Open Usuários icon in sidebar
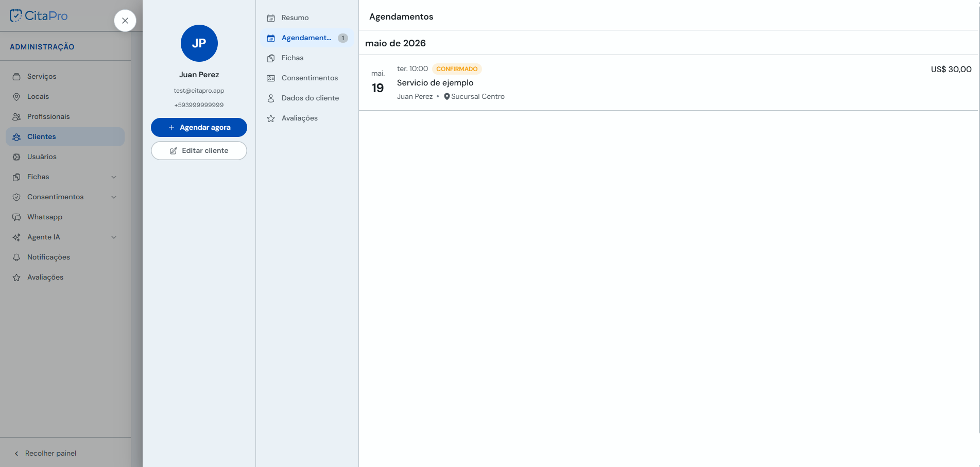Image resolution: width=980 pixels, height=467 pixels. (16, 157)
